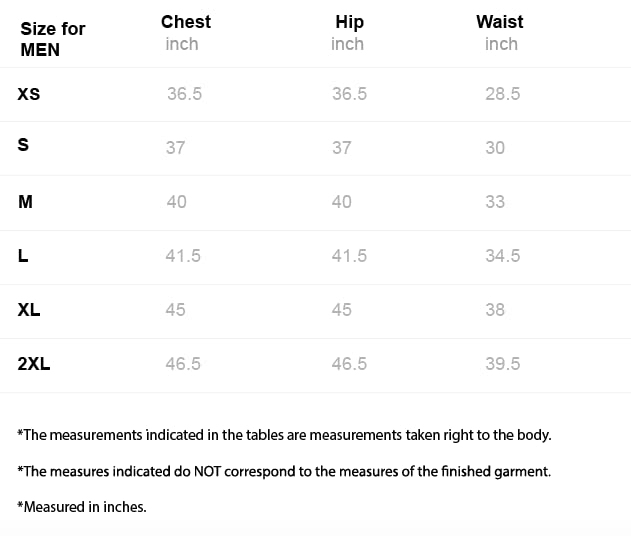The width and height of the screenshot is (631, 536).
Task: Choose the M size row label
Action: point(26,202)
